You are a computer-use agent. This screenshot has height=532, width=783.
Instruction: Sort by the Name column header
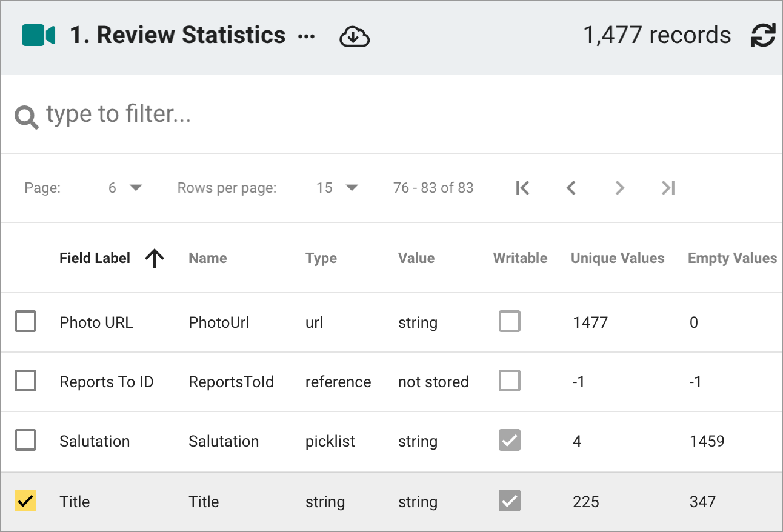tap(208, 258)
